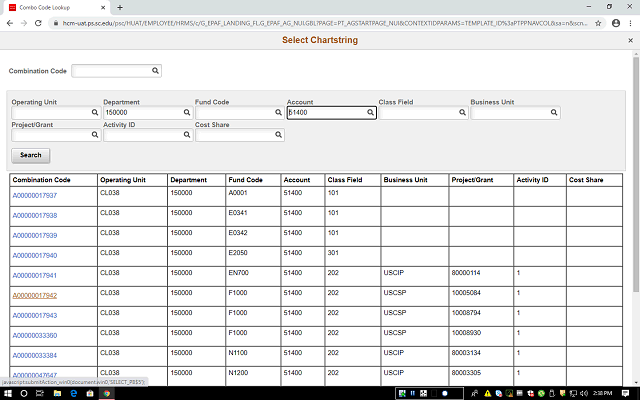Open the Windows Start menu
The height and width of the screenshot is (400, 640).
(x=7, y=393)
